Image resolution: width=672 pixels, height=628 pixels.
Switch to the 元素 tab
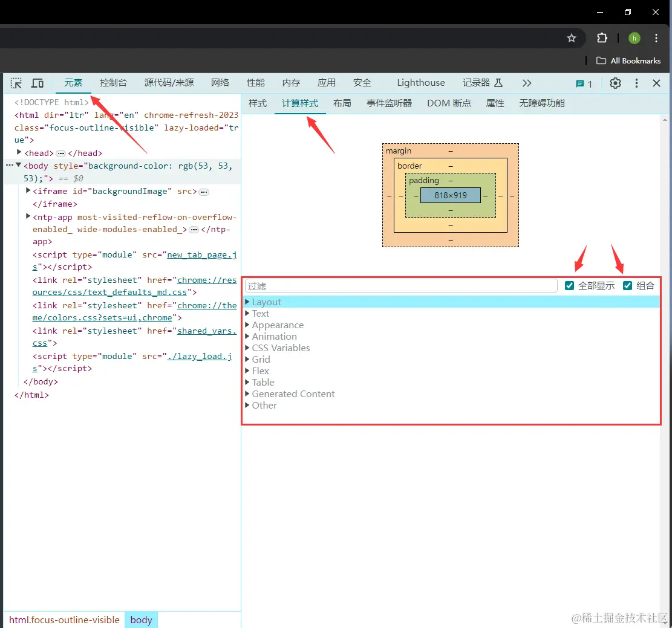pyautogui.click(x=73, y=83)
